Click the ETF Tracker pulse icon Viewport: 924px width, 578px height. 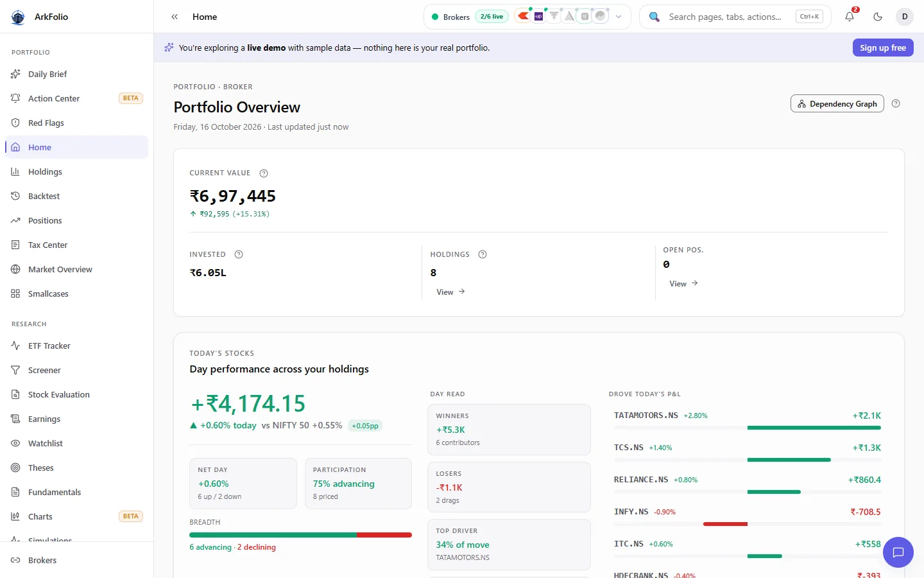point(15,346)
